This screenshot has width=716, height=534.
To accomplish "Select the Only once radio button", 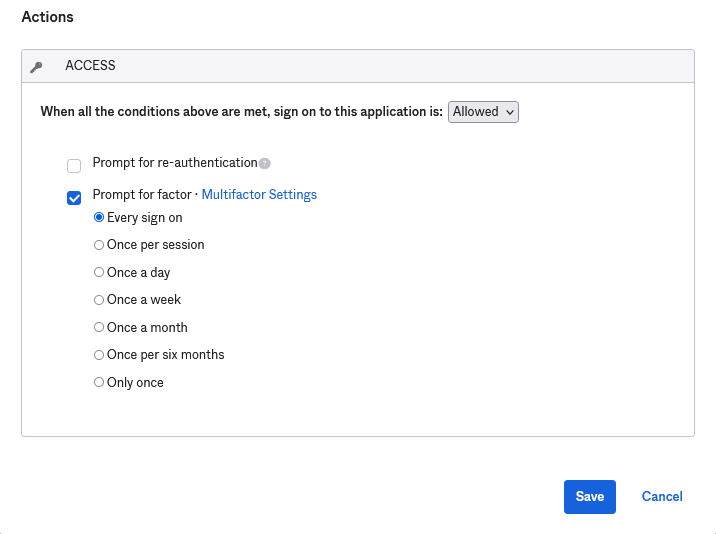I will [99, 382].
